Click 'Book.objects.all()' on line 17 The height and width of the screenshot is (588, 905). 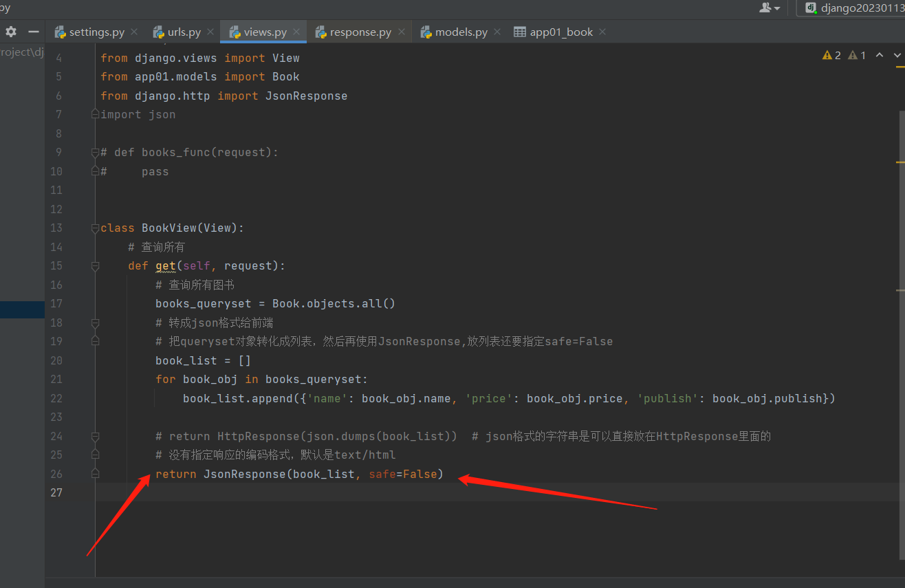pos(334,303)
